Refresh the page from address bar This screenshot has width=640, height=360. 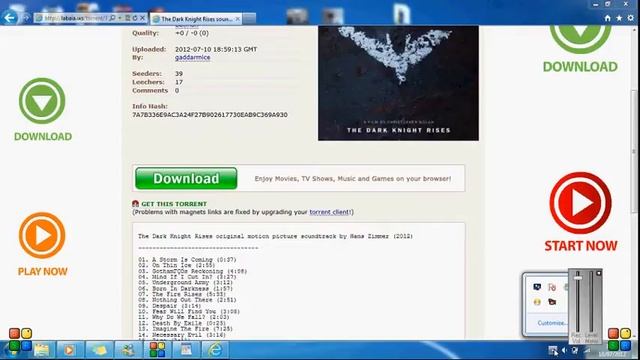tap(135, 18)
